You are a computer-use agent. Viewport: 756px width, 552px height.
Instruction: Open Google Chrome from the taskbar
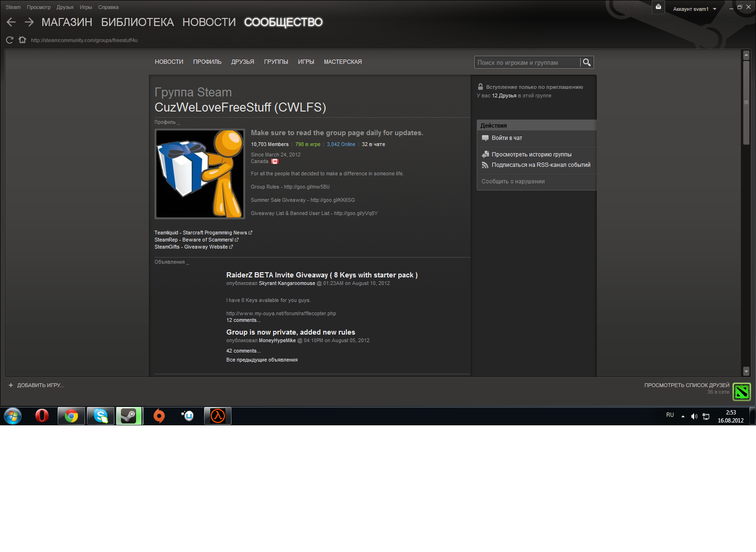71,416
